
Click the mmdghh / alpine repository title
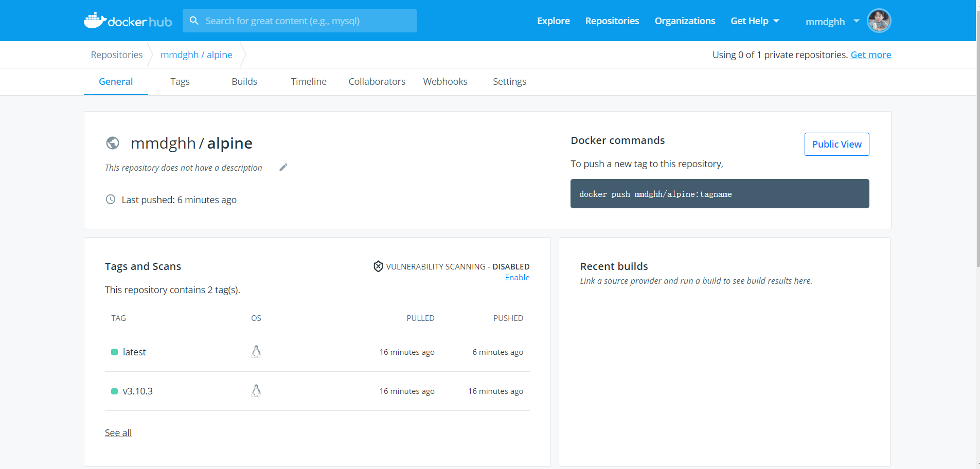pyautogui.click(x=191, y=143)
